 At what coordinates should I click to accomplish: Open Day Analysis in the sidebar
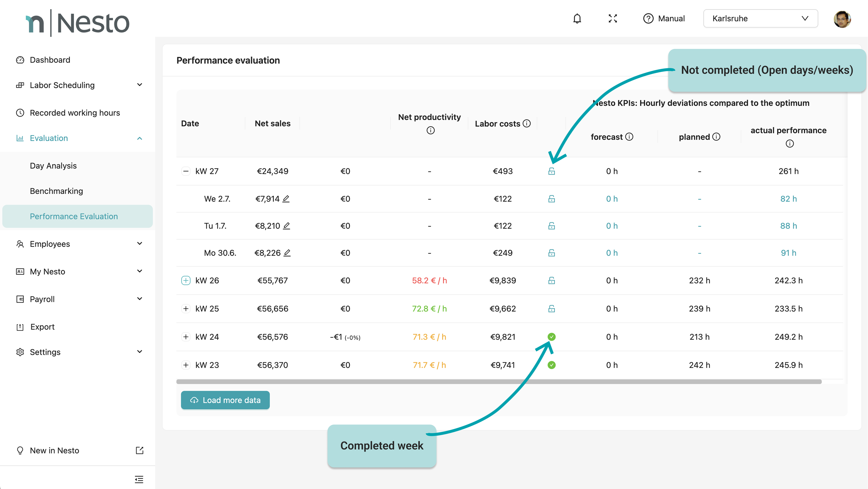[53, 166]
